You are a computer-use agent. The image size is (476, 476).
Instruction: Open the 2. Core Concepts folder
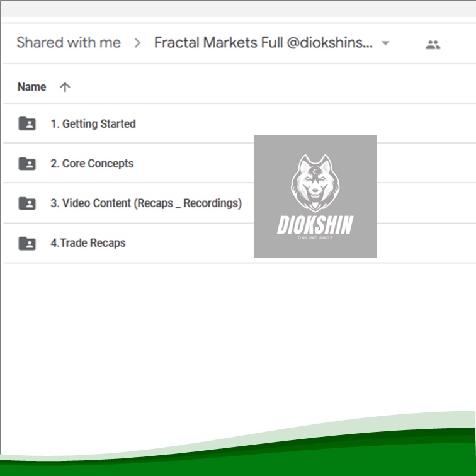[x=92, y=164]
